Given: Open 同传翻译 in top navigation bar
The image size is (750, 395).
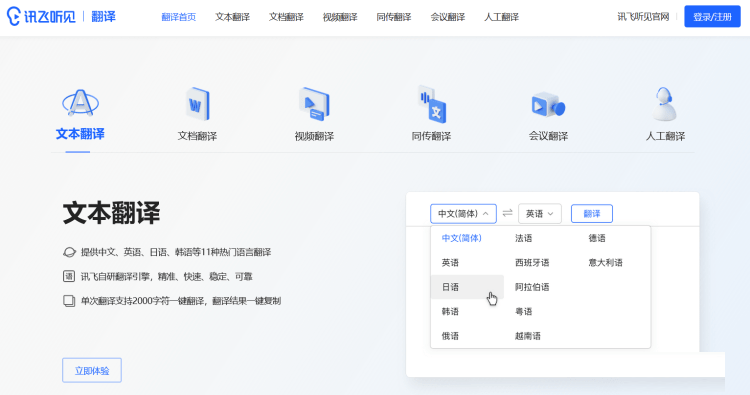Looking at the screenshot, I should point(394,17).
